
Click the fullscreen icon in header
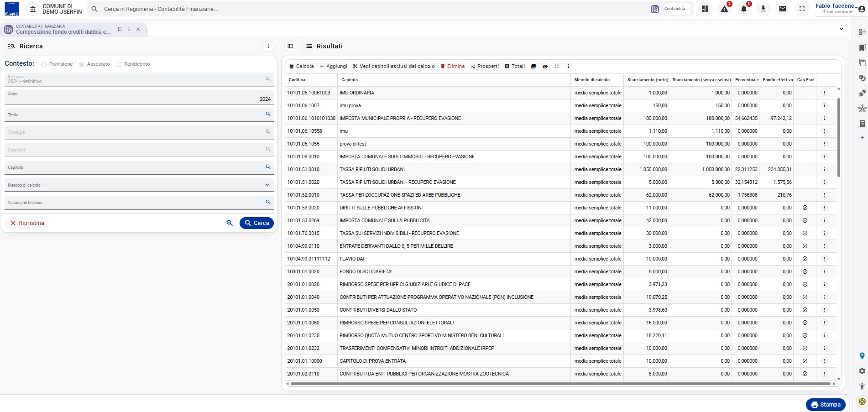coord(802,9)
